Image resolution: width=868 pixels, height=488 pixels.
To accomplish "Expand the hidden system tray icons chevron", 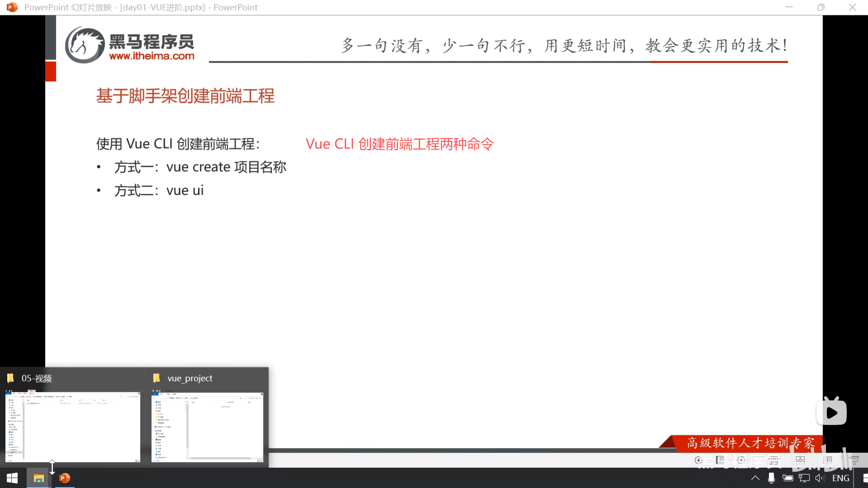I will (x=755, y=478).
